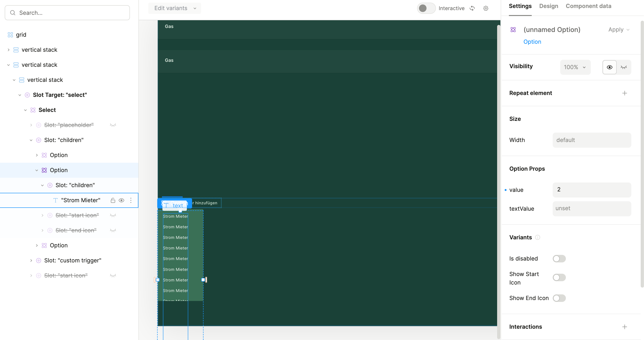
Task: Expand the Slot "custom trigger" tree item
Action: tap(31, 261)
